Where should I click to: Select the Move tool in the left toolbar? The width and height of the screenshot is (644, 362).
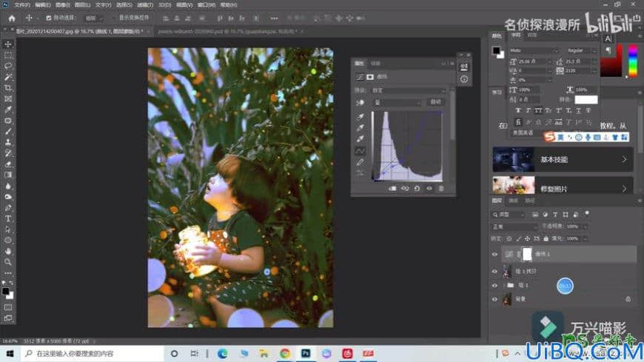point(8,44)
